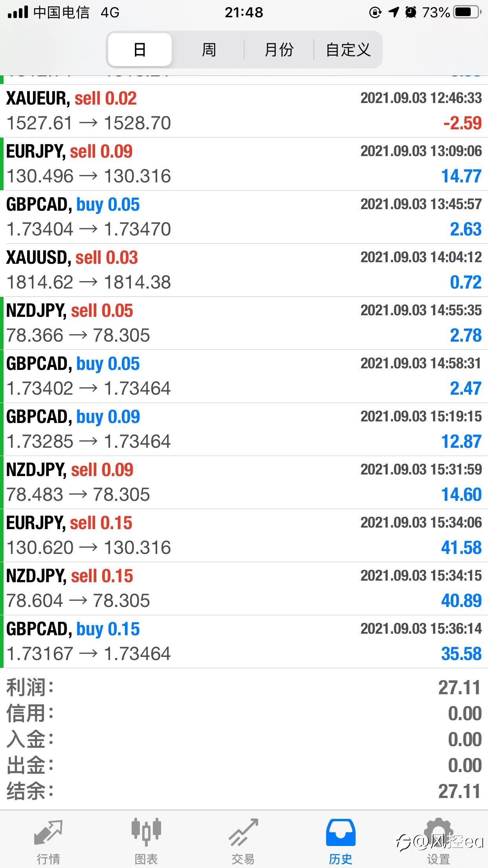The width and height of the screenshot is (488, 868).
Task: Select the 历史 history inbox icon
Action: point(341,833)
